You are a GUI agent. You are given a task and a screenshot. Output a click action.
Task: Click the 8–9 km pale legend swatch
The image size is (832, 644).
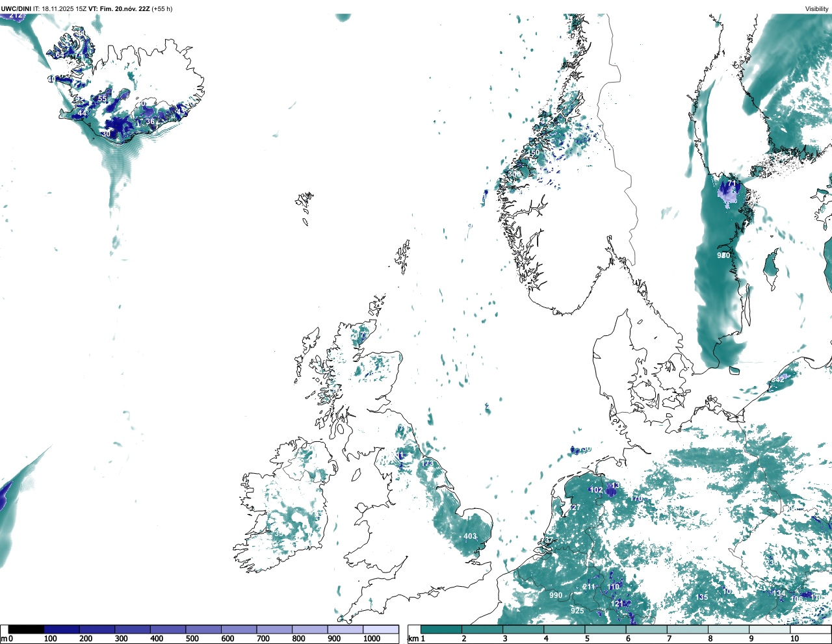[728, 630]
